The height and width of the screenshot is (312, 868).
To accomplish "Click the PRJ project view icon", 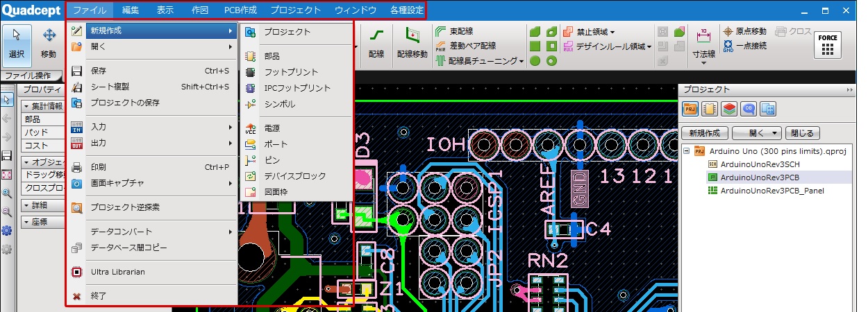I will (691, 109).
